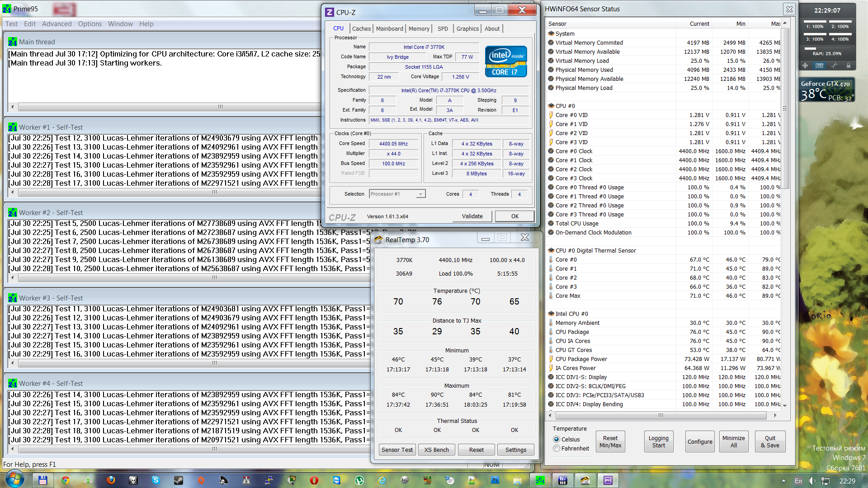
Task: Open Photoshop from the taskbar
Action: 495,480
